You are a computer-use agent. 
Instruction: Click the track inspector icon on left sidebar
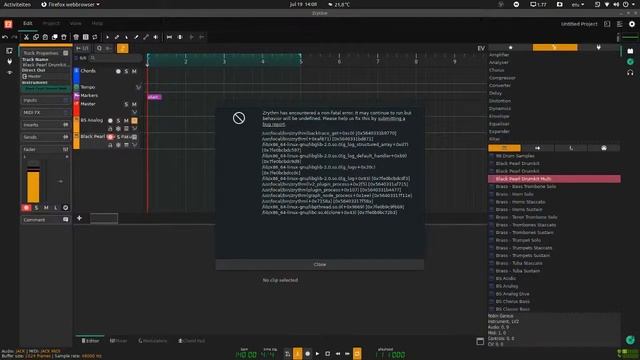click(x=9, y=51)
